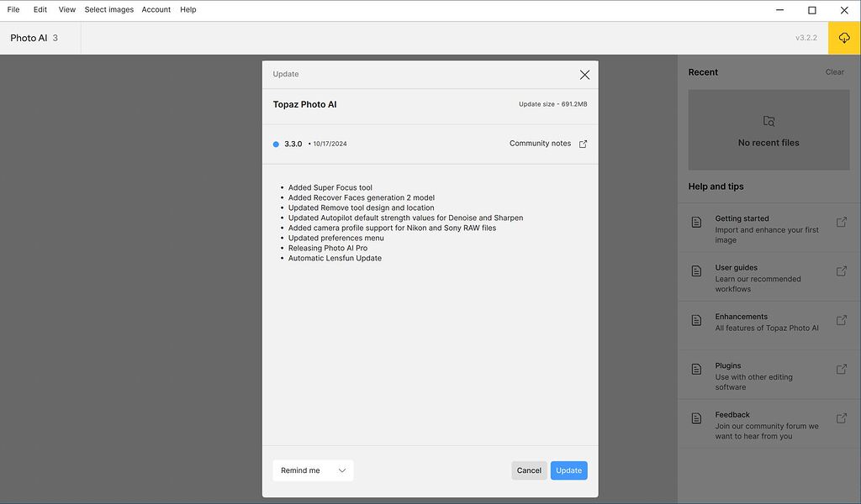Viewport: 861px width, 504px height.
Task: Open the File menu
Action: click(13, 9)
